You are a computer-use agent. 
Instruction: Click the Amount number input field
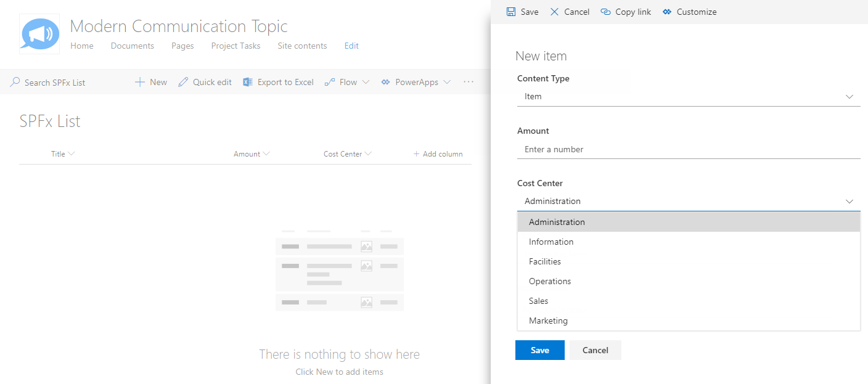[x=688, y=149]
